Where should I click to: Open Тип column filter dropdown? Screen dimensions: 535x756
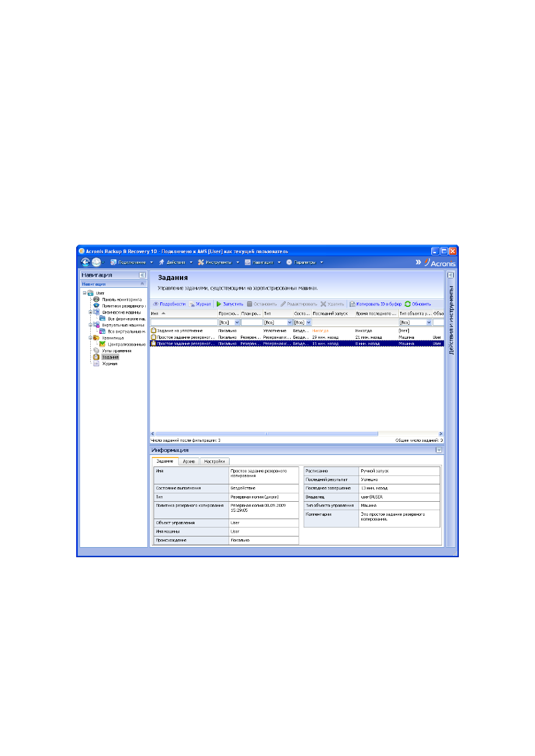click(x=290, y=323)
